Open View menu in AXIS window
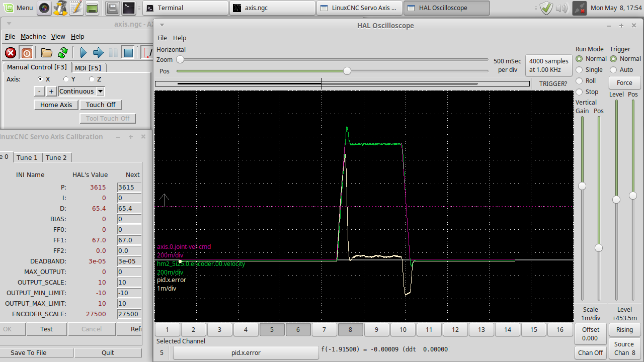 click(58, 36)
